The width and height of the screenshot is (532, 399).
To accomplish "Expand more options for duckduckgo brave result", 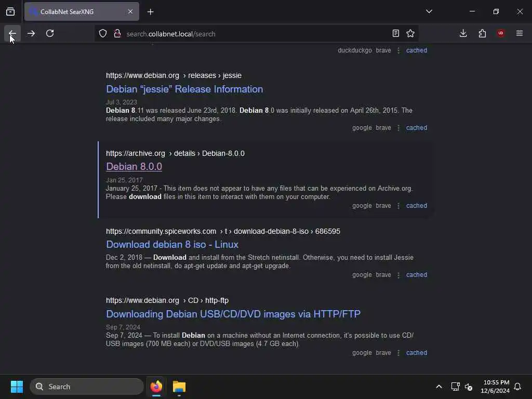I will tap(398, 50).
